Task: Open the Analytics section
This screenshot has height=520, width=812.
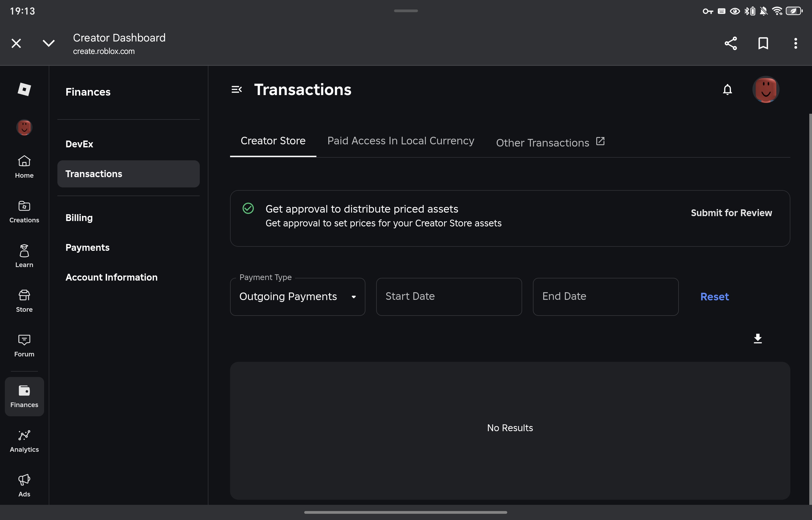Action: pos(24,441)
